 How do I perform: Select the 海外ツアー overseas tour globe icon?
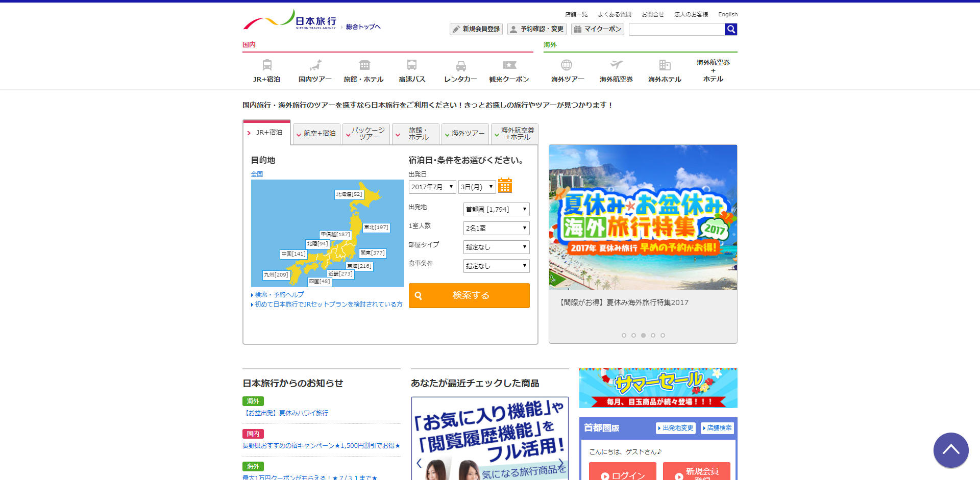(x=567, y=70)
